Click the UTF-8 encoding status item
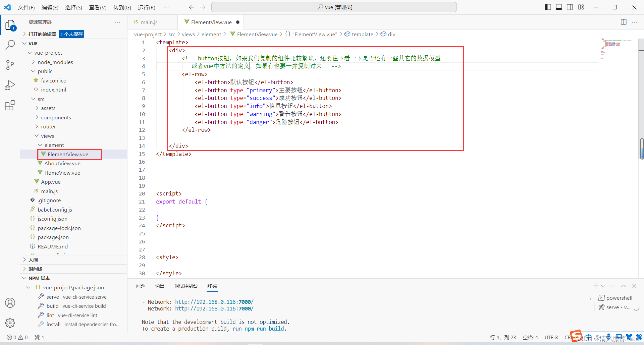Screen dimensions: 644x345 point(551,337)
